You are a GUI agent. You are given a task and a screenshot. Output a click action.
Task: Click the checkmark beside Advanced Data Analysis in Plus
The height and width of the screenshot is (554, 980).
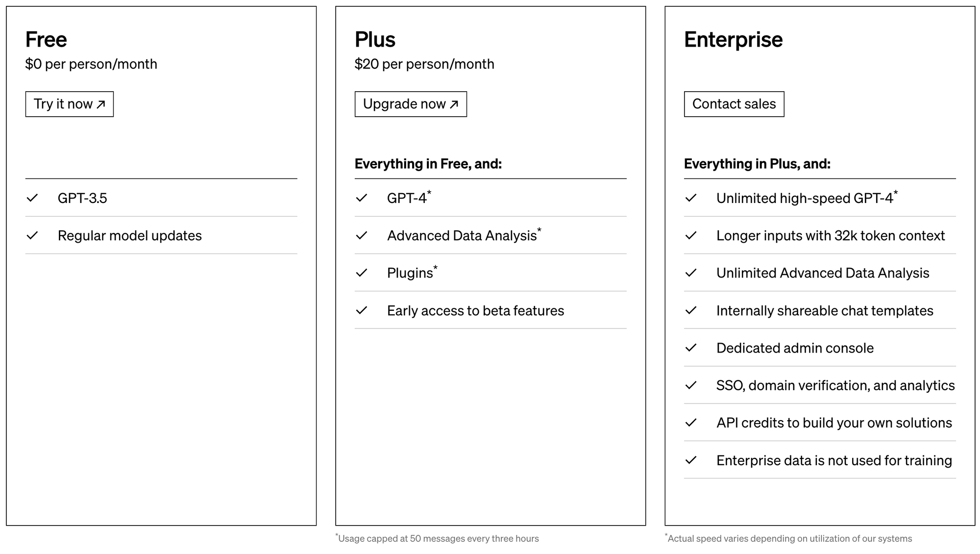click(x=362, y=236)
